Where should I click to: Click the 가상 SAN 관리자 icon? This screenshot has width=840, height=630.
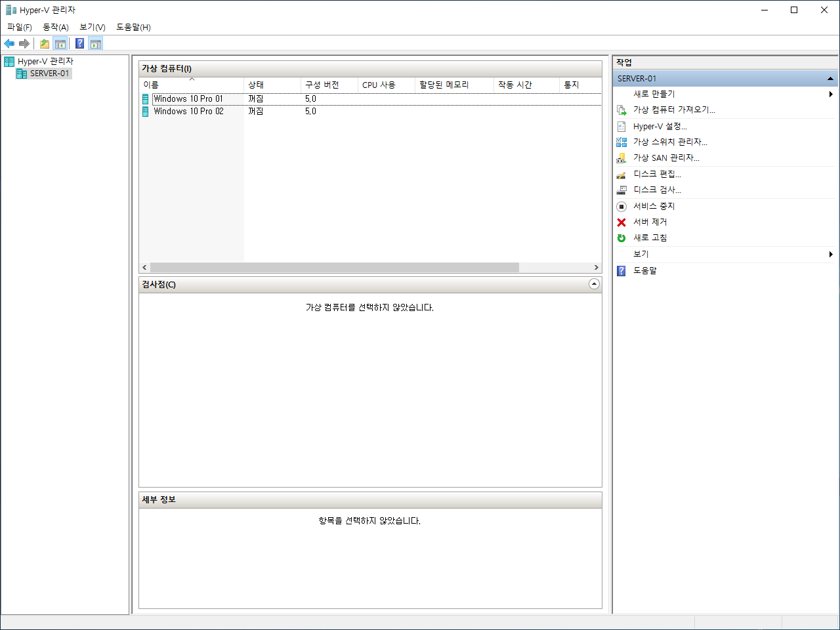621,158
